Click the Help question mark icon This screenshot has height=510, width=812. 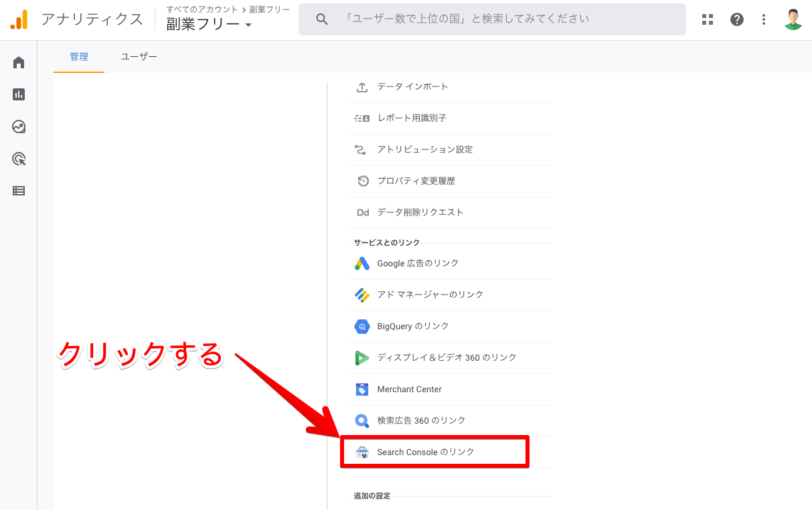pos(737,19)
